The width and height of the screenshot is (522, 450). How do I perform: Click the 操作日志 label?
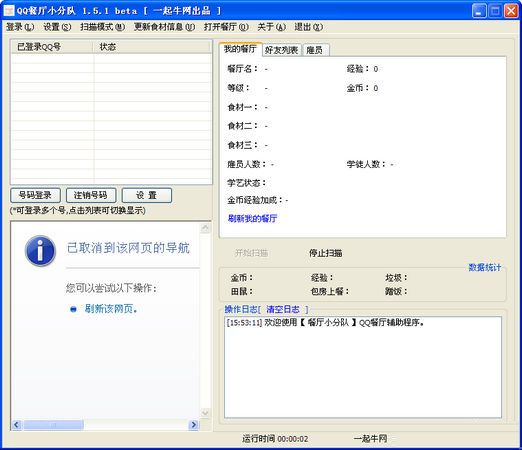coord(241,309)
